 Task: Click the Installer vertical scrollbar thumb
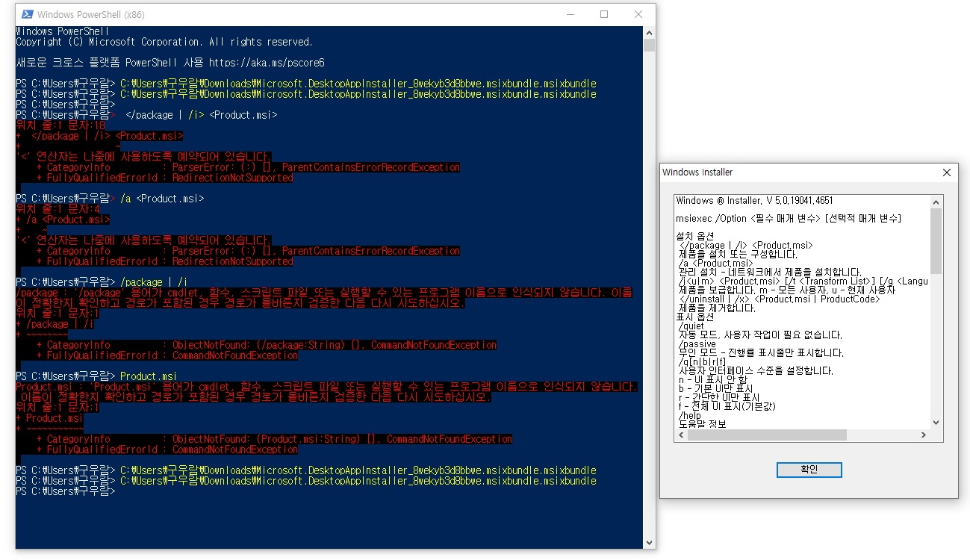(936, 240)
